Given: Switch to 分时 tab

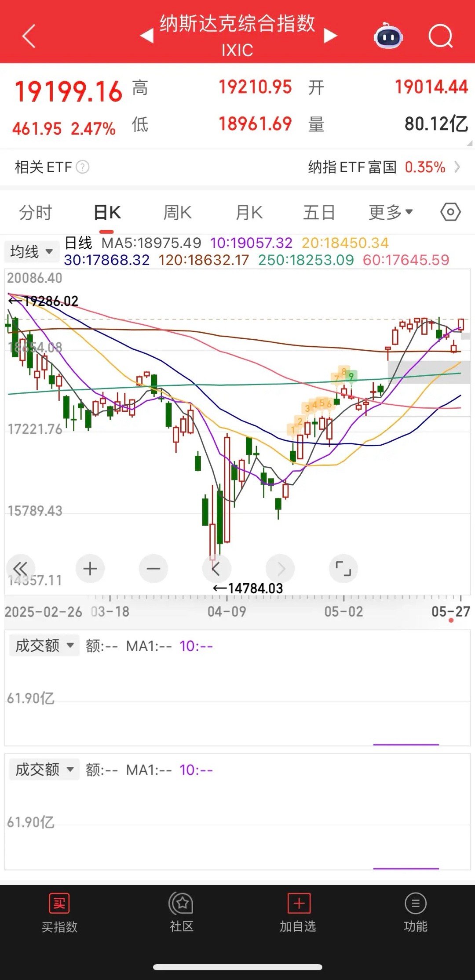Looking at the screenshot, I should 35,212.
